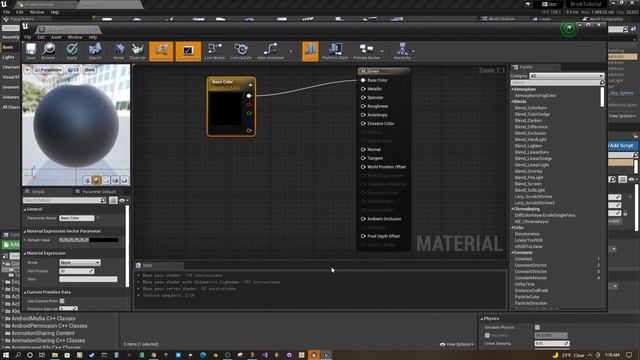Click Default Value black color swatch
640x360 pixels.
[x=104, y=240]
